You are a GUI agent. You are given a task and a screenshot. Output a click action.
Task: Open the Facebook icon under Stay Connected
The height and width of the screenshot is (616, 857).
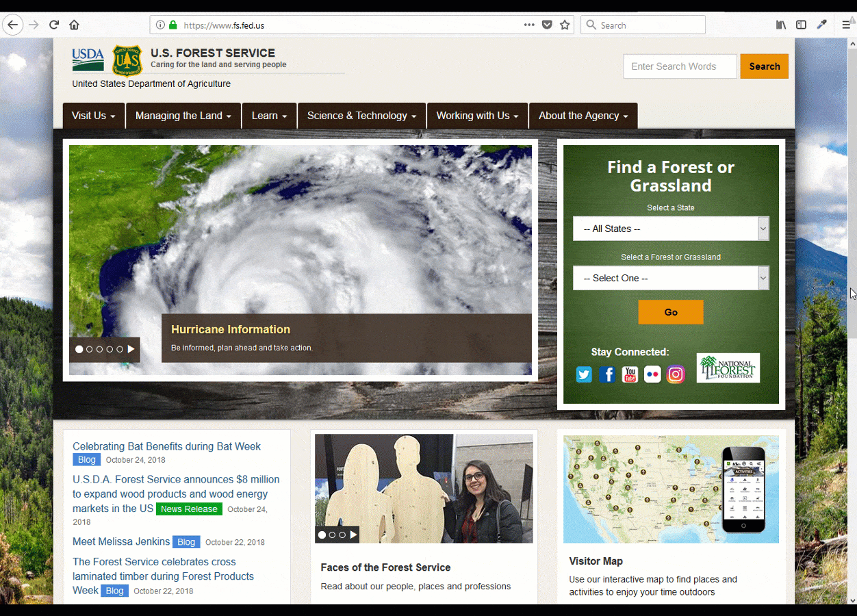coord(607,374)
